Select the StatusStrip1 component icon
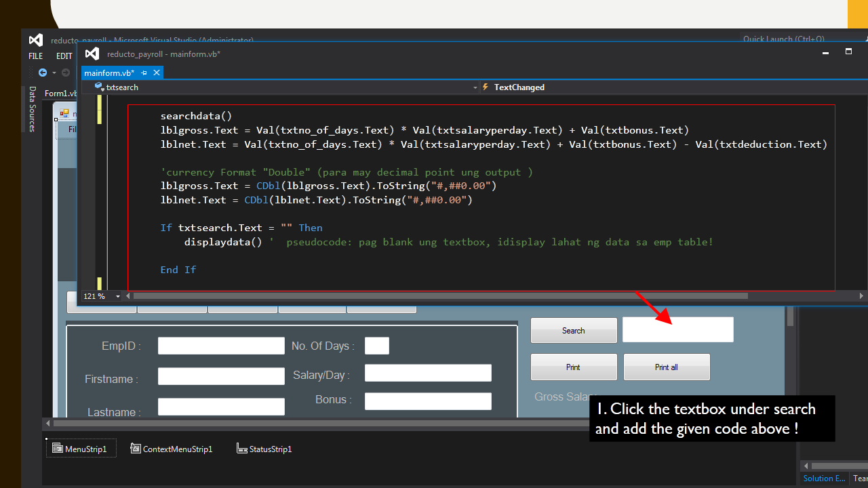Image resolution: width=868 pixels, height=488 pixels. [x=241, y=448]
